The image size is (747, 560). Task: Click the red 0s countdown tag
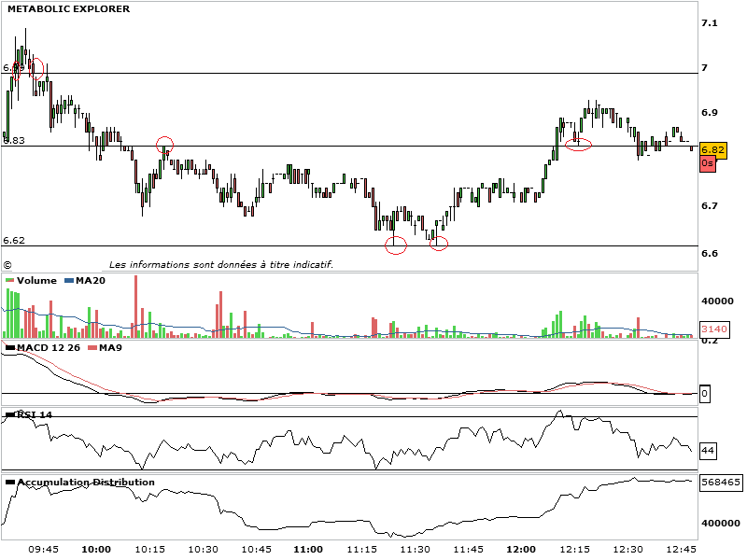708,164
